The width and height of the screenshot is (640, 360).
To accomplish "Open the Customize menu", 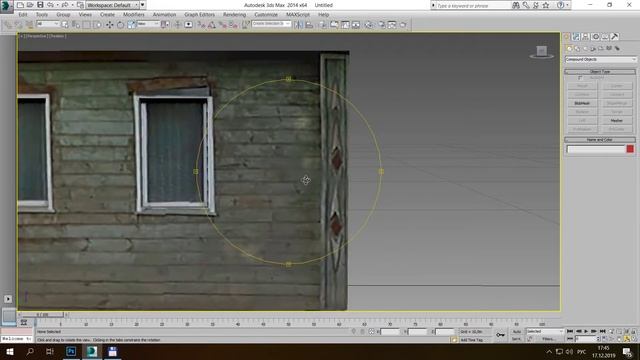I will click(x=266, y=15).
